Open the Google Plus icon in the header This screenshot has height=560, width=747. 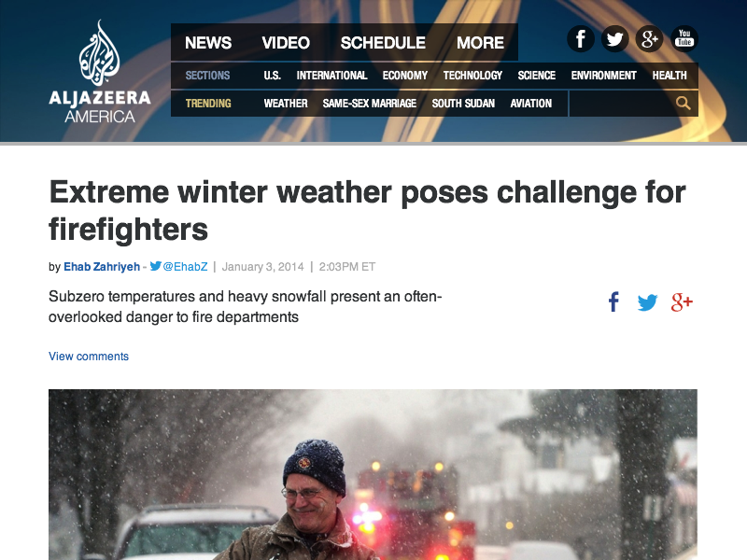(649, 39)
